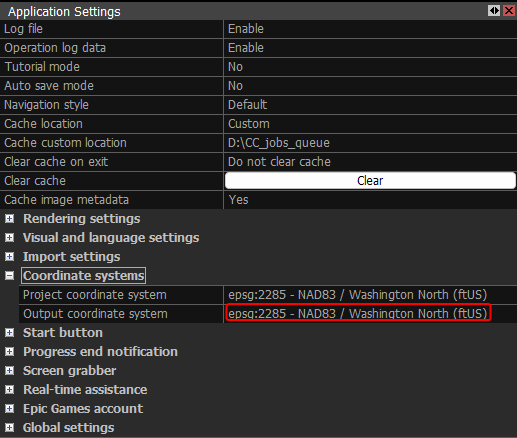Toggle Tutorial mode No value
This screenshot has width=517, height=438.
point(370,67)
